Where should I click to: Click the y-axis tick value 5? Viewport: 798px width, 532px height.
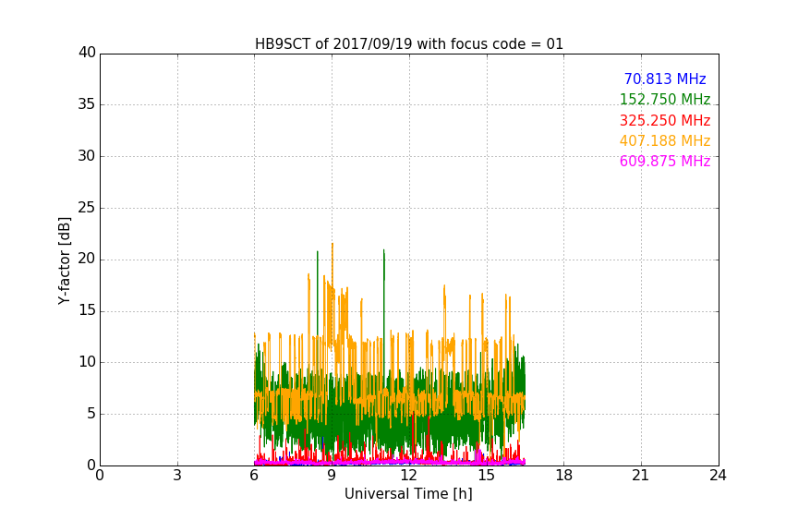point(91,414)
